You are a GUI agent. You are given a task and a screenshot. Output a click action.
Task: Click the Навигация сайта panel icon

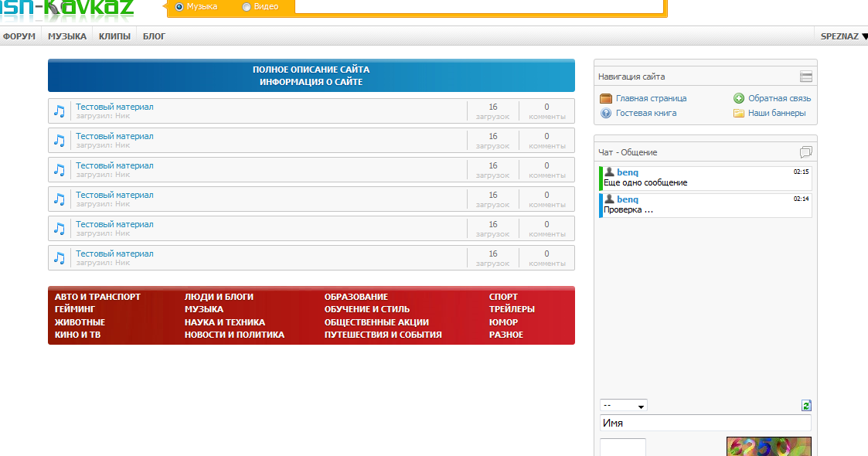805,77
